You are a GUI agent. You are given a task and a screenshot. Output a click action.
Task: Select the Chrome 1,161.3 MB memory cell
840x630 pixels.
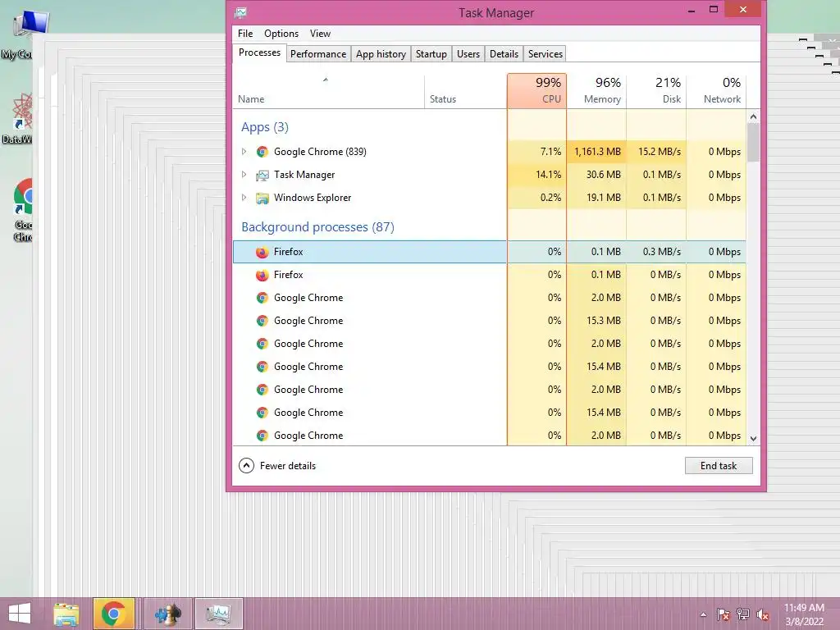[596, 152]
